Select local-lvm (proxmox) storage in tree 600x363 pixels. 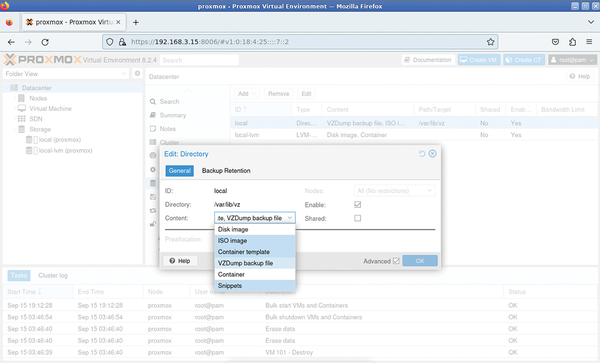65,150
